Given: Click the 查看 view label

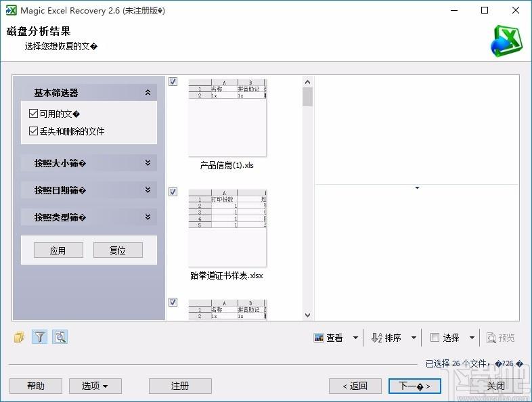Looking at the screenshot, I should click(x=334, y=338).
